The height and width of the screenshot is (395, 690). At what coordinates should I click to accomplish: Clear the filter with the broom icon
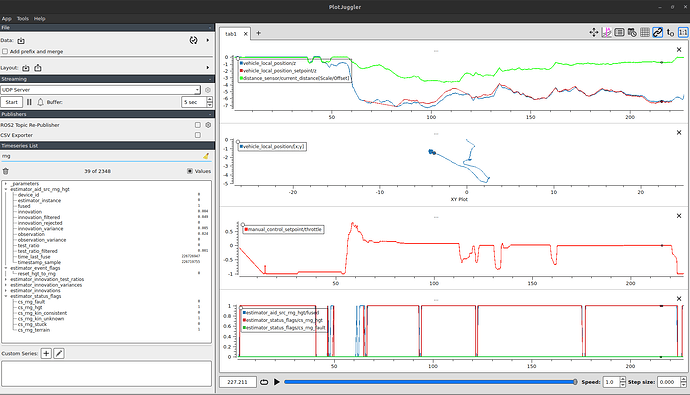(x=206, y=156)
